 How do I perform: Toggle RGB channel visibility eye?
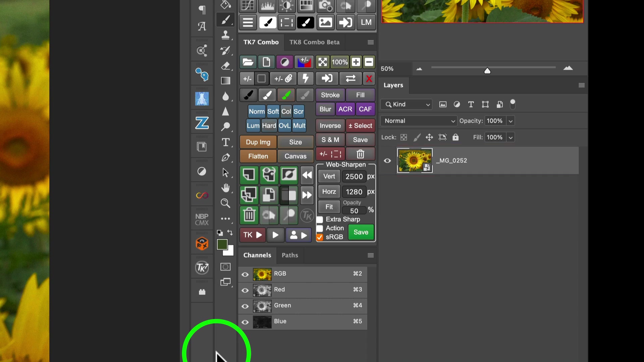coord(245,275)
